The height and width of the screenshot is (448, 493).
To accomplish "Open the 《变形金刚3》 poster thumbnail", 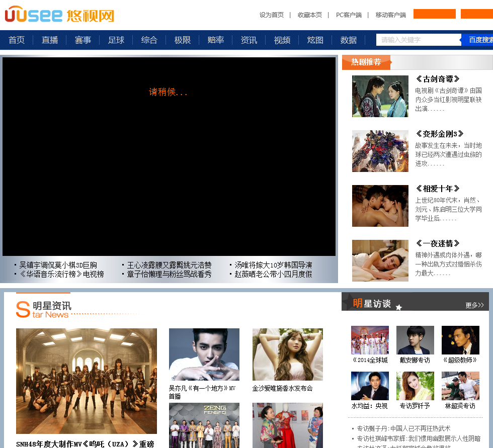I will click(x=380, y=151).
